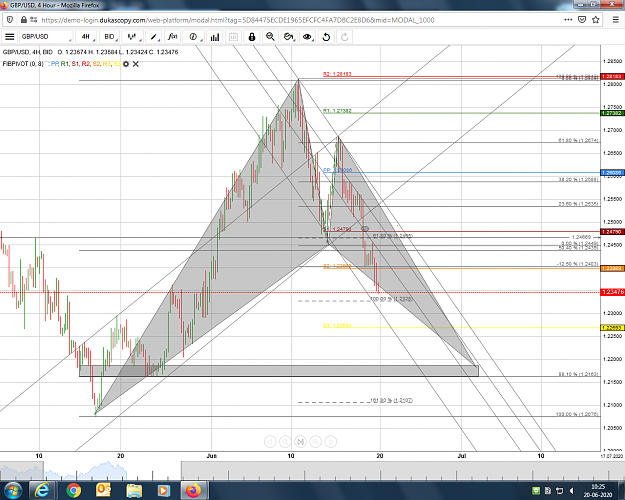The image size is (625, 500).
Task: Open Internet Explorer from taskbar
Action: tap(41, 490)
